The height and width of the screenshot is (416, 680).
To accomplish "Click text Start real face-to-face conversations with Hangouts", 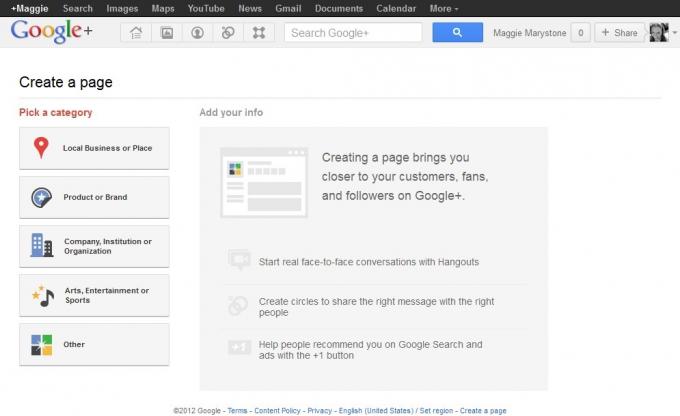I will (369, 262).
